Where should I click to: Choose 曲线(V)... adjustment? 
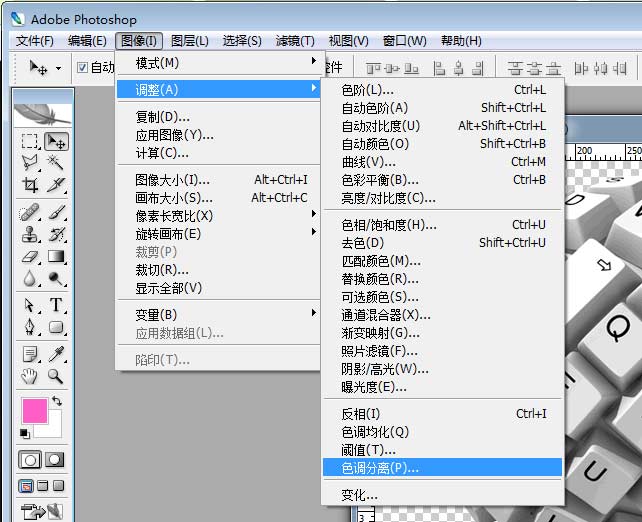click(x=442, y=162)
